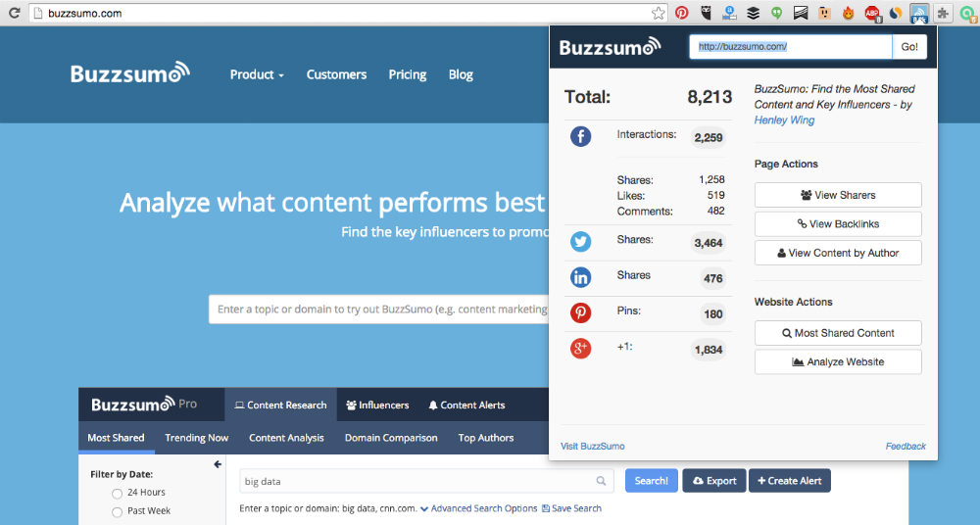Collapse the filter sidebar with the arrow
Screen dimensions: 980x525
(x=218, y=464)
